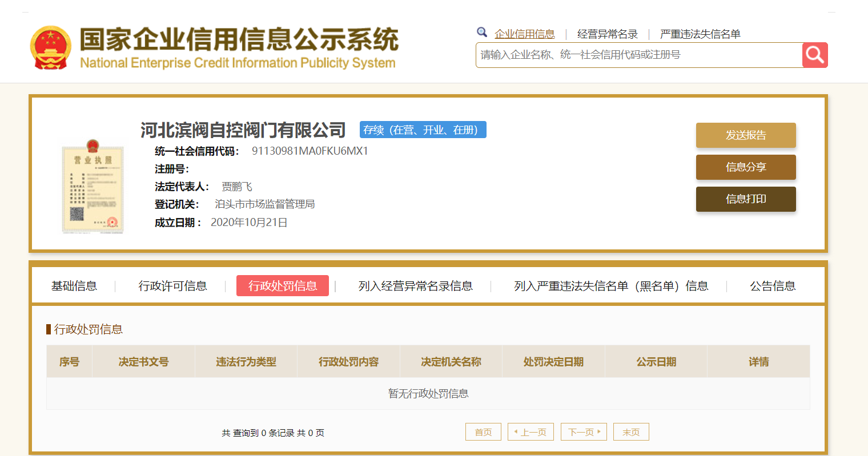This screenshot has width=868, height=456.
Task: Click the 行政处罚内容 column header
Action: click(x=349, y=362)
